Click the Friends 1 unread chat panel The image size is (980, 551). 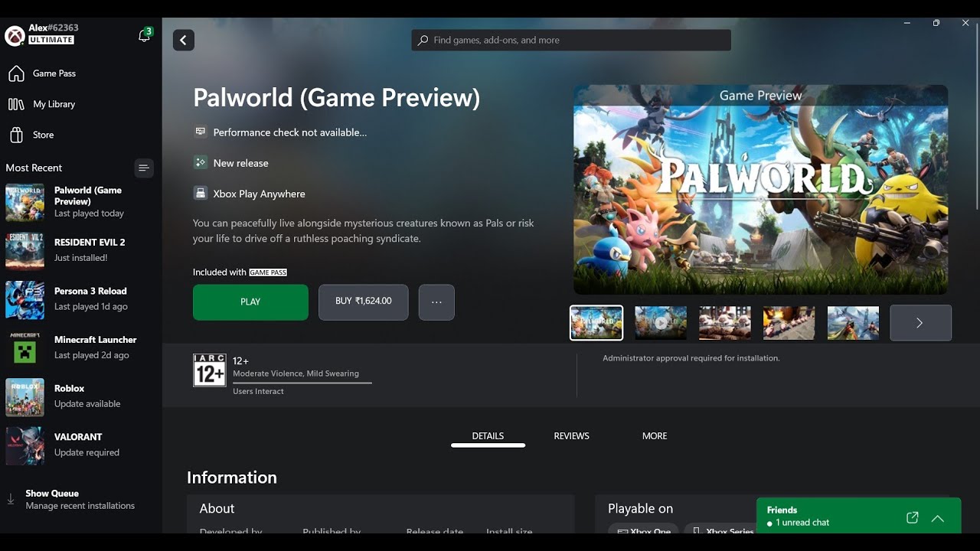[x=859, y=516]
